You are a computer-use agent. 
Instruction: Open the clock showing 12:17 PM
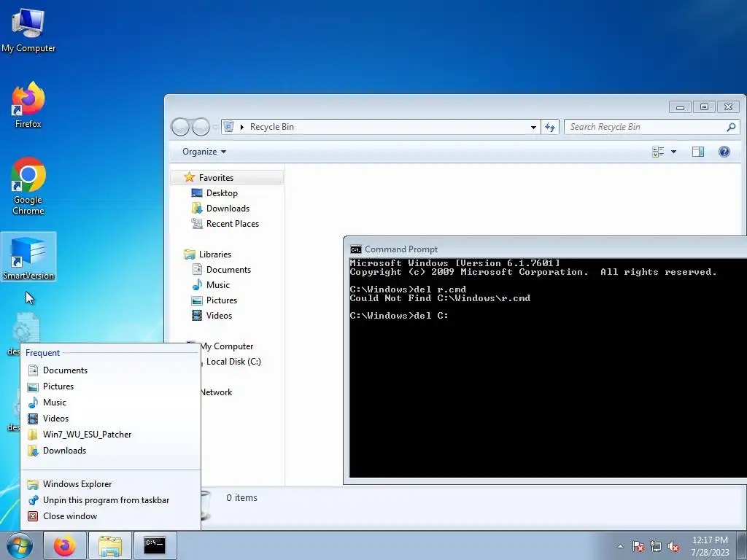710,545
